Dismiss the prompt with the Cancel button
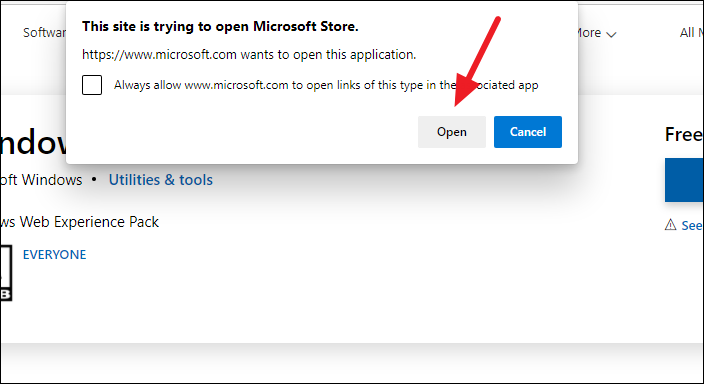The height and width of the screenshot is (384, 704). coord(528,132)
